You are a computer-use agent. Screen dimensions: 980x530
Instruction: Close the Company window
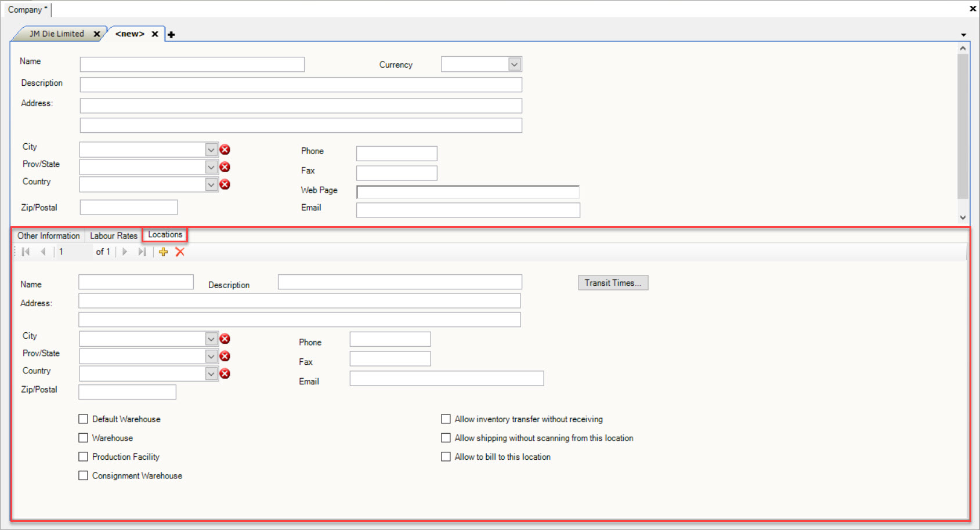pyautogui.click(x=973, y=9)
